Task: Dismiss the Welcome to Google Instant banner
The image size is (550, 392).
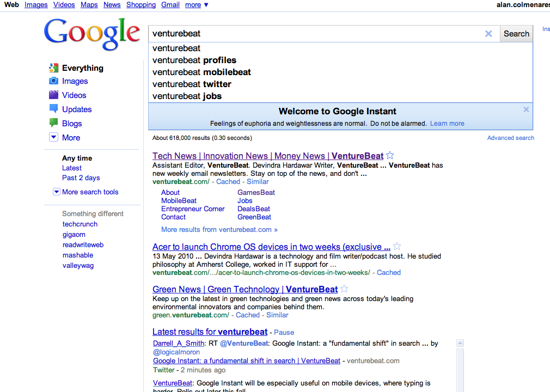Action: pyautogui.click(x=526, y=109)
